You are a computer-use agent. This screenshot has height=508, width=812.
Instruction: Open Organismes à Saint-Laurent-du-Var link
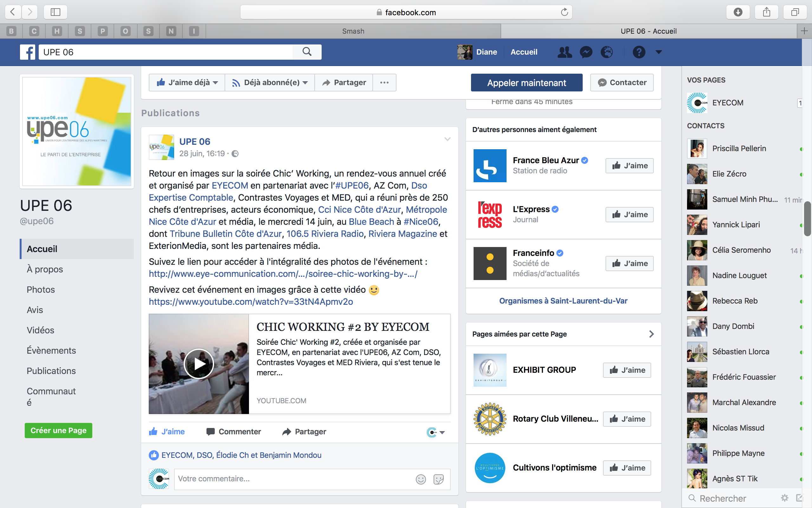(x=563, y=301)
